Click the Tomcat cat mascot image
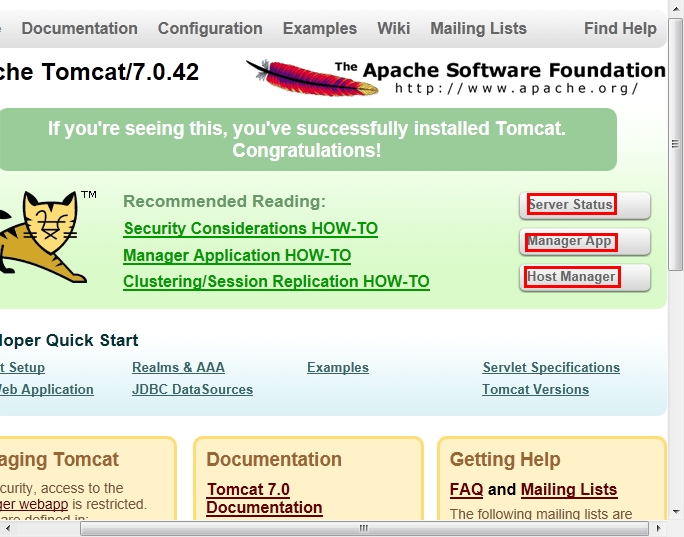The height and width of the screenshot is (537, 684). [44, 238]
